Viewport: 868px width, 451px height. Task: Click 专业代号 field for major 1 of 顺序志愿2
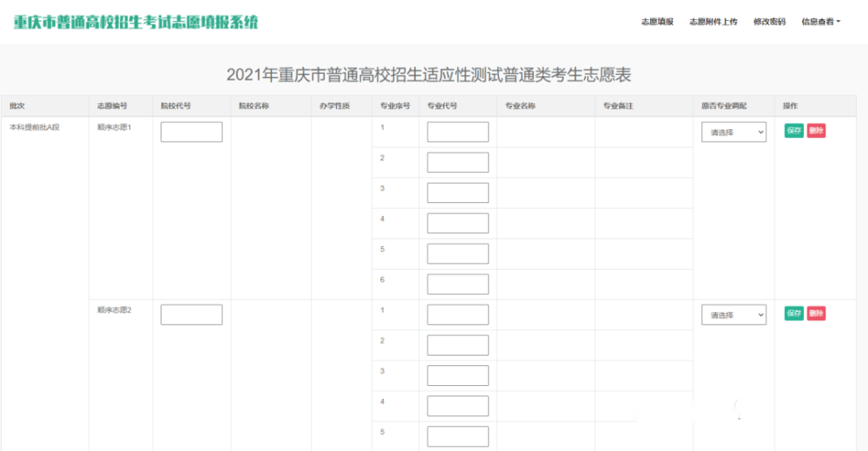point(457,315)
